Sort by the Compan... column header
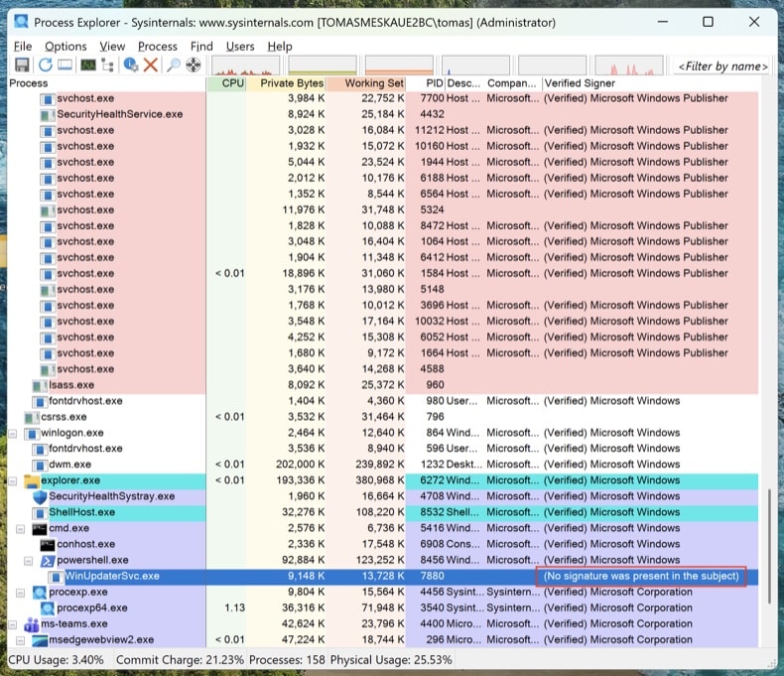 [x=513, y=83]
